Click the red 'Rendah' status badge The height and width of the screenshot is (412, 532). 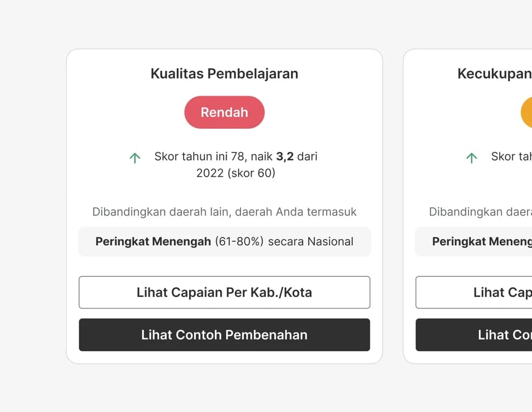click(224, 112)
